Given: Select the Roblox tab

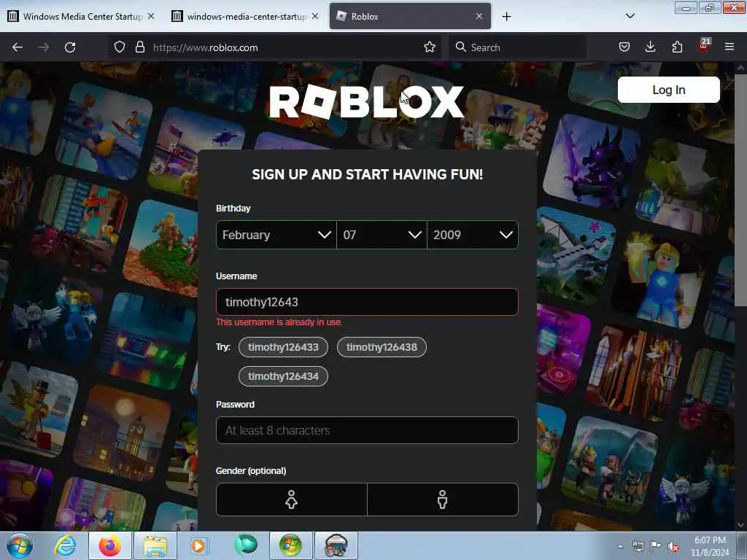Looking at the screenshot, I should (x=410, y=16).
